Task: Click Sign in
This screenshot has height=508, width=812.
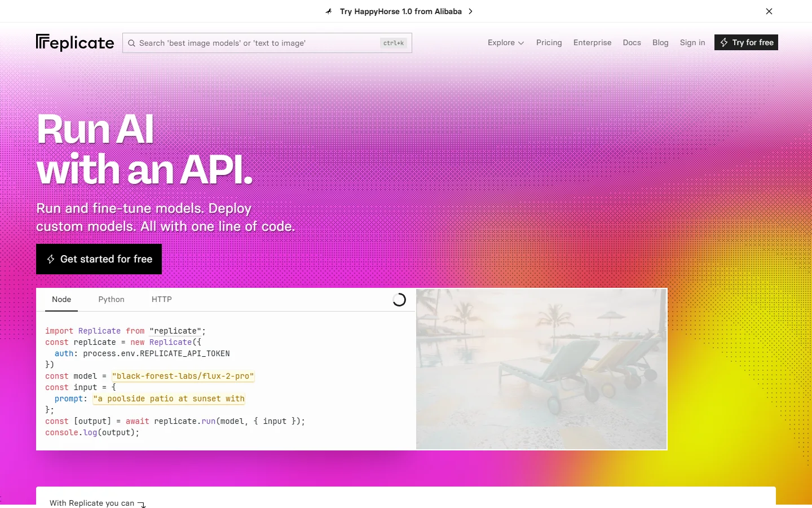Action: click(x=692, y=42)
